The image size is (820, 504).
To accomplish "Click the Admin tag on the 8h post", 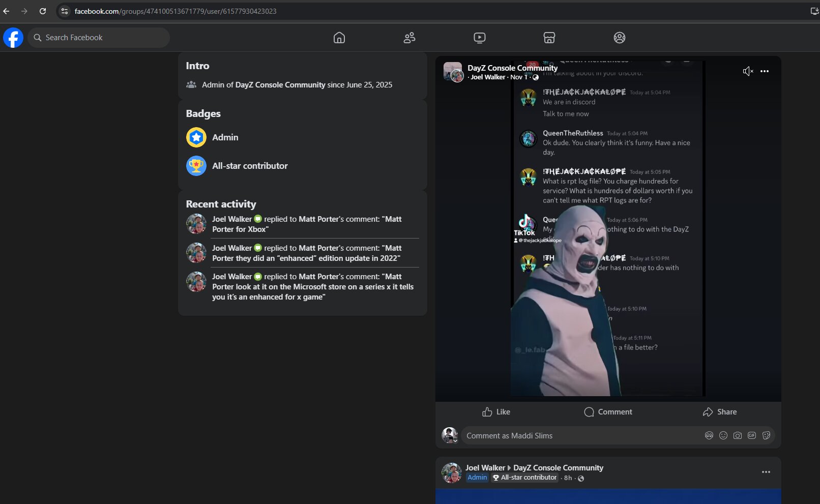I will tap(477, 478).
